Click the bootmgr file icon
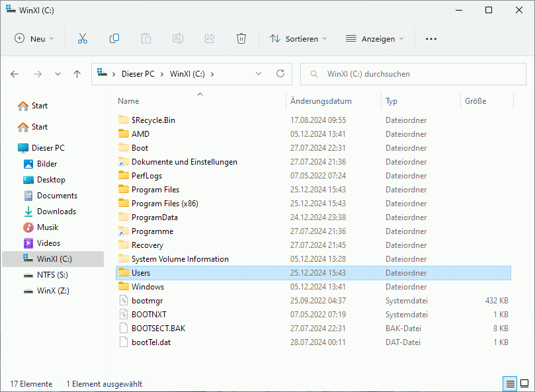Image resolution: width=535 pixels, height=392 pixels. click(x=124, y=301)
